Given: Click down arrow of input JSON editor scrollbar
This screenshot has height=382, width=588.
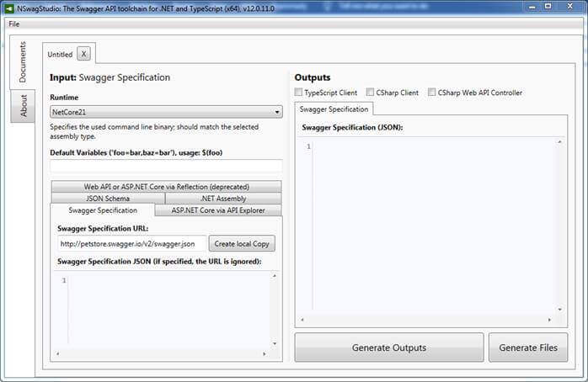Looking at the screenshot, I should [x=275, y=343].
